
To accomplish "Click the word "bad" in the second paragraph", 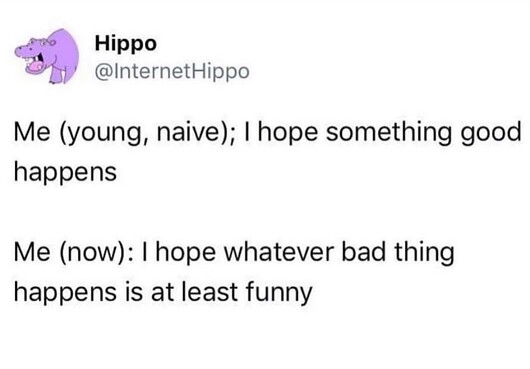I will click(x=363, y=253).
